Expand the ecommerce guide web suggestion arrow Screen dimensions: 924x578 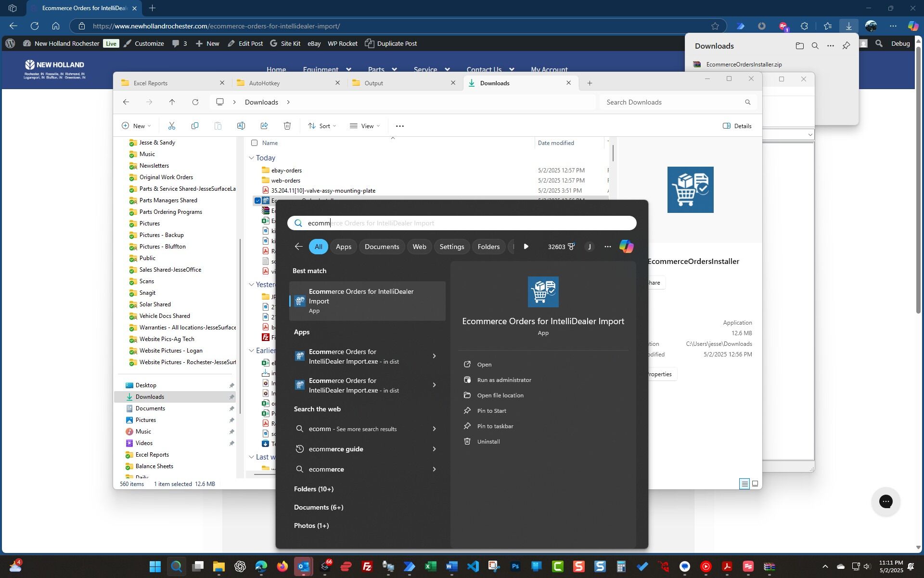tap(434, 449)
